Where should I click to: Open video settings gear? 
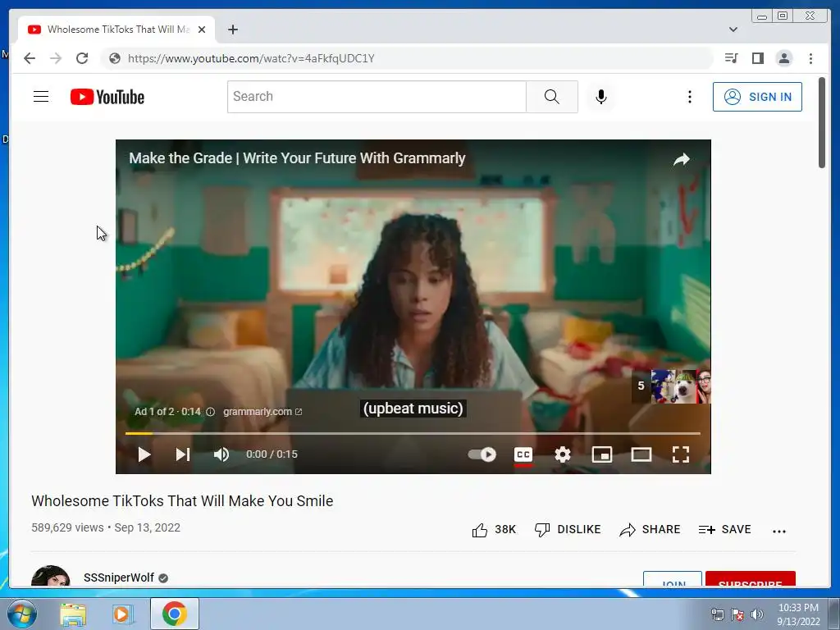(x=563, y=454)
